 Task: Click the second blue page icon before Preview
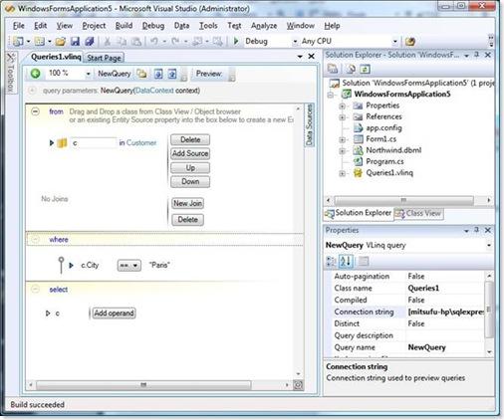tap(171, 74)
